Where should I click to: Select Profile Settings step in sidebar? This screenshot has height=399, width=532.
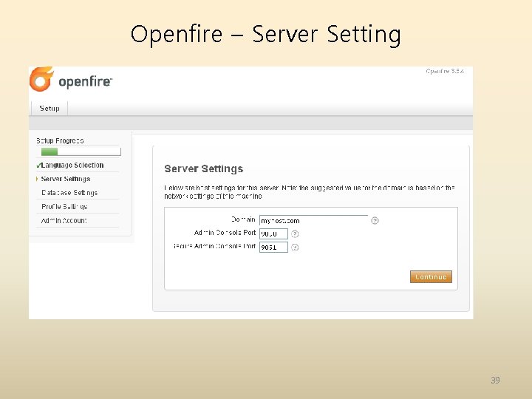[x=64, y=207]
